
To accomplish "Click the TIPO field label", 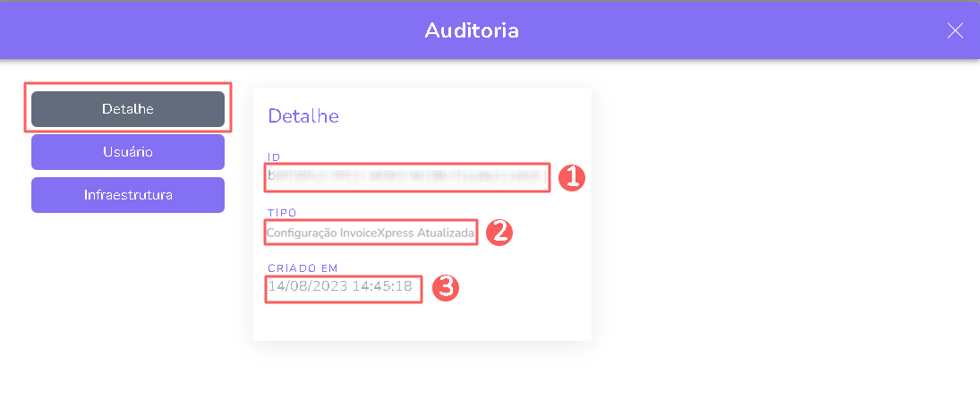I will coord(282,213).
